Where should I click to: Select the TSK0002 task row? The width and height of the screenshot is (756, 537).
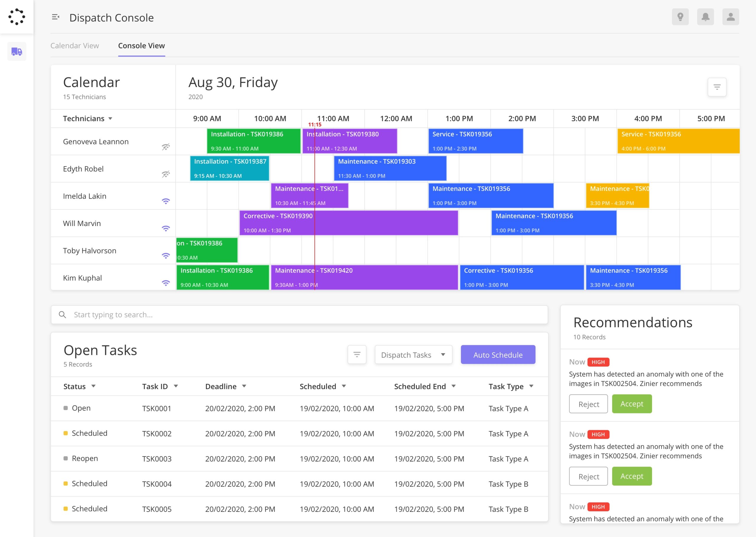tap(299, 433)
